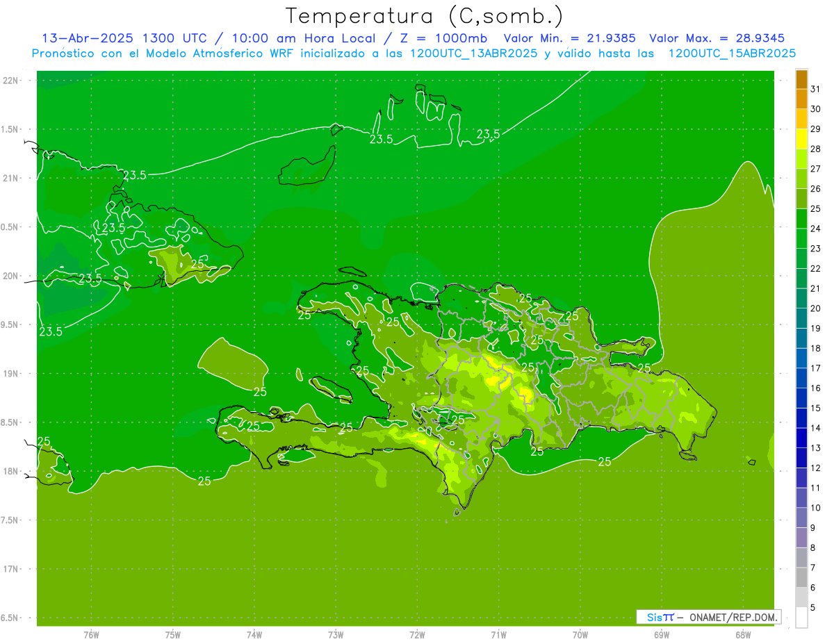834x644 pixels.
Task: Click the '22' value on the color legend
Action: tap(815, 269)
